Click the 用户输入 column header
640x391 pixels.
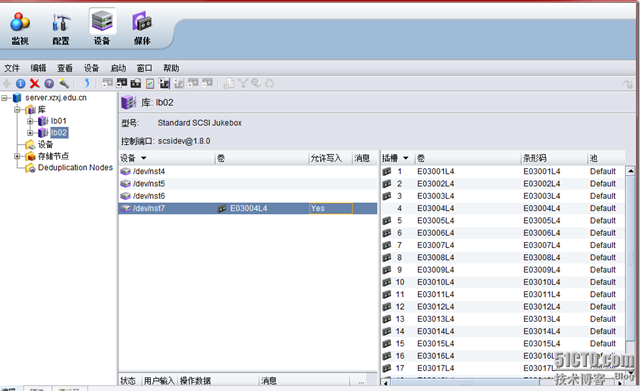(159, 381)
